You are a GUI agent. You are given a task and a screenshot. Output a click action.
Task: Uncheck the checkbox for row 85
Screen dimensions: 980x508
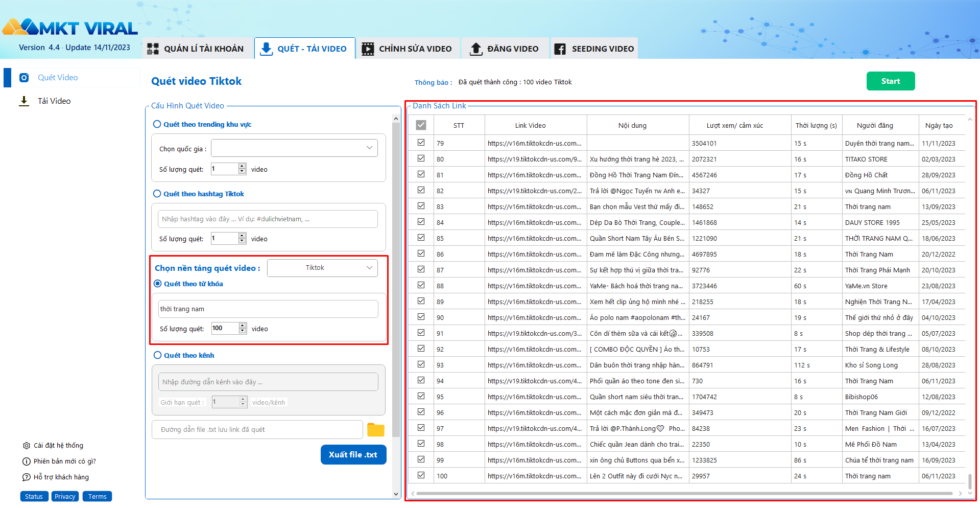tap(421, 238)
